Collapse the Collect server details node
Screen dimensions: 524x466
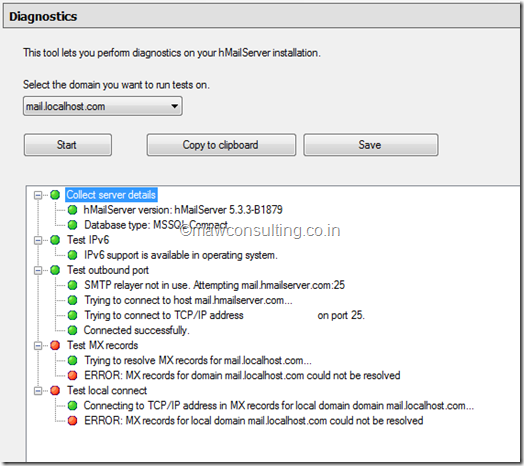(38, 195)
